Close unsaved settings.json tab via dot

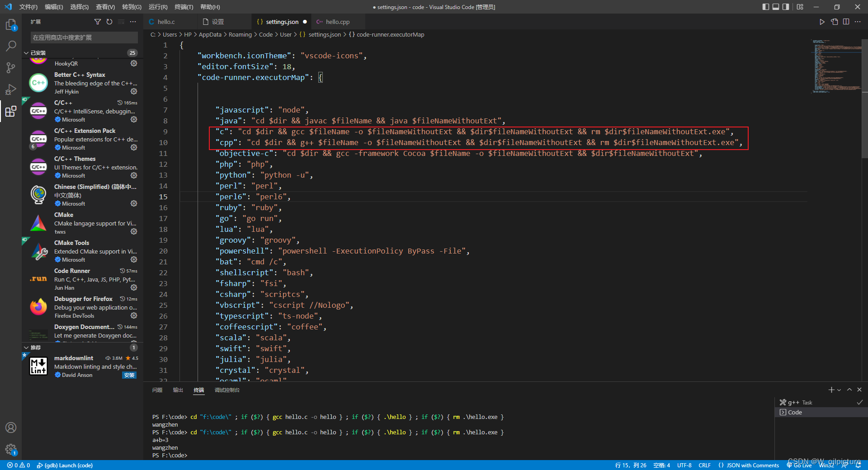pos(305,22)
